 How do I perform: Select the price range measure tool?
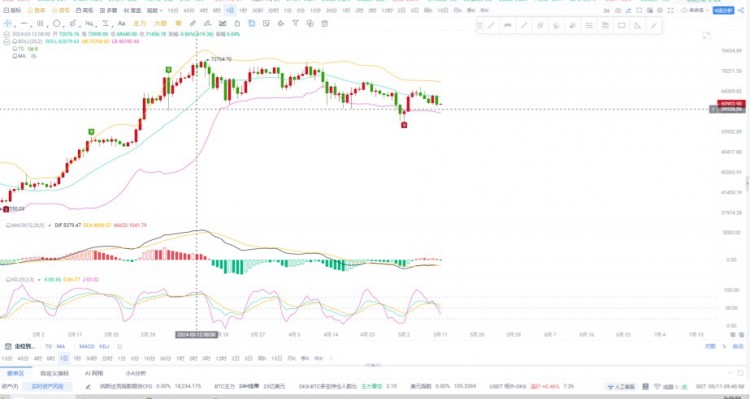point(105,23)
